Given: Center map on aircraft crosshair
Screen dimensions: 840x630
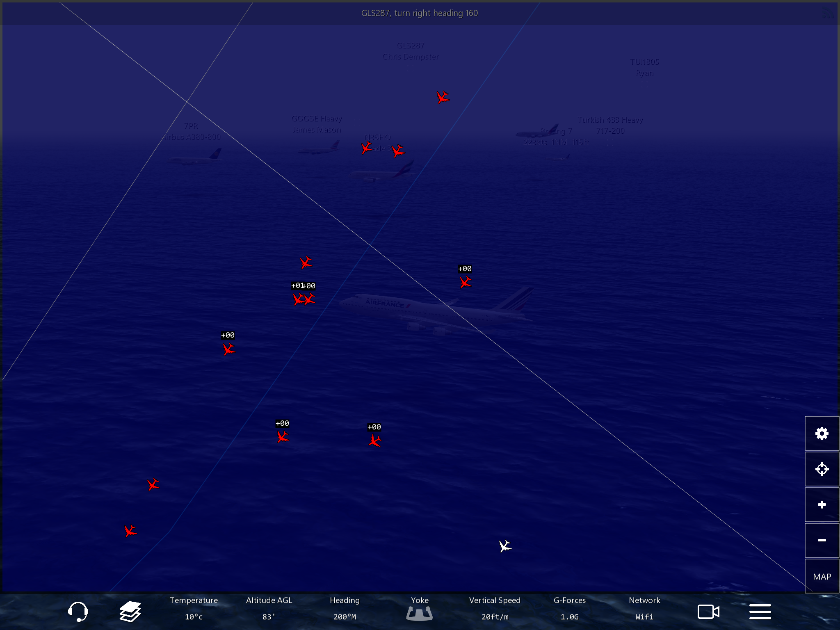Looking at the screenshot, I should pyautogui.click(x=822, y=469).
